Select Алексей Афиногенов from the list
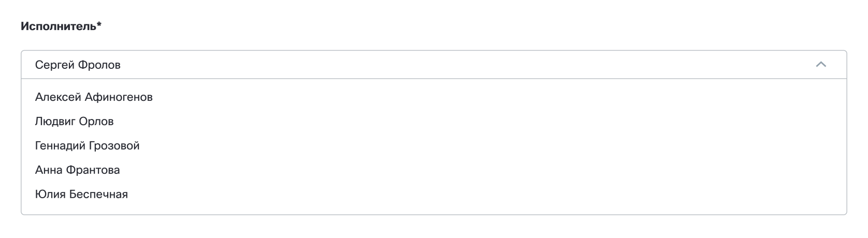868x238 pixels. tap(94, 97)
